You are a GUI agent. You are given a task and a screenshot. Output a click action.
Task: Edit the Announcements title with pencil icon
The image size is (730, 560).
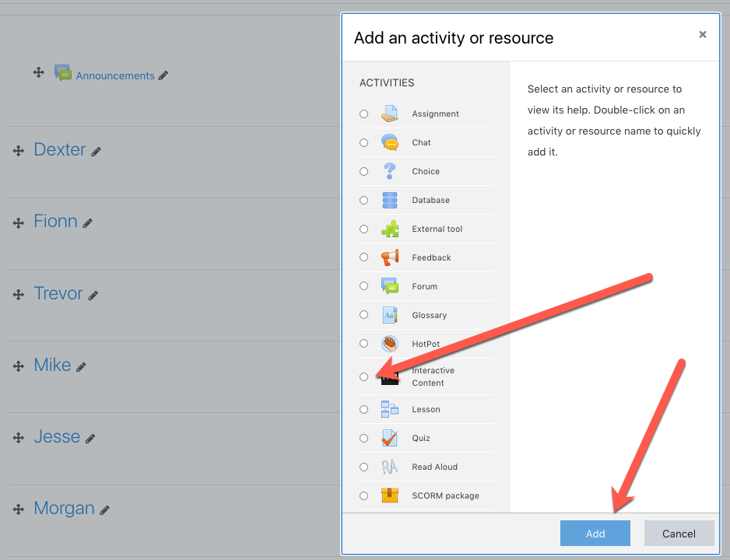point(163,75)
